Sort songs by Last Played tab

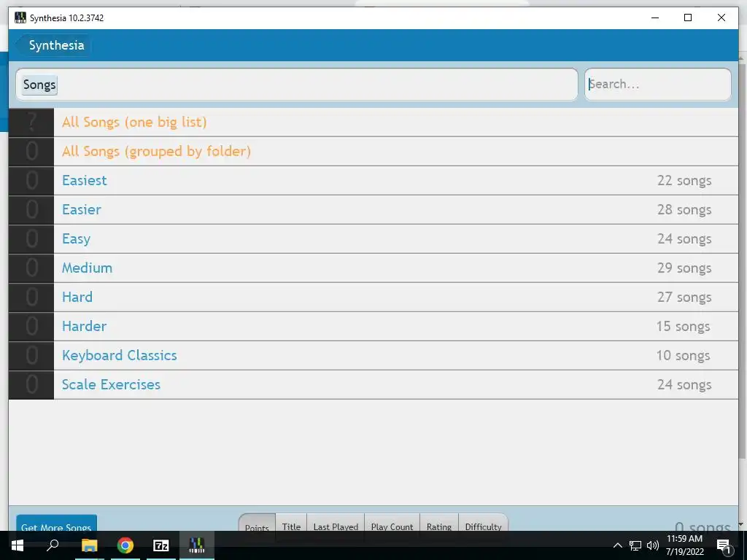(x=336, y=523)
